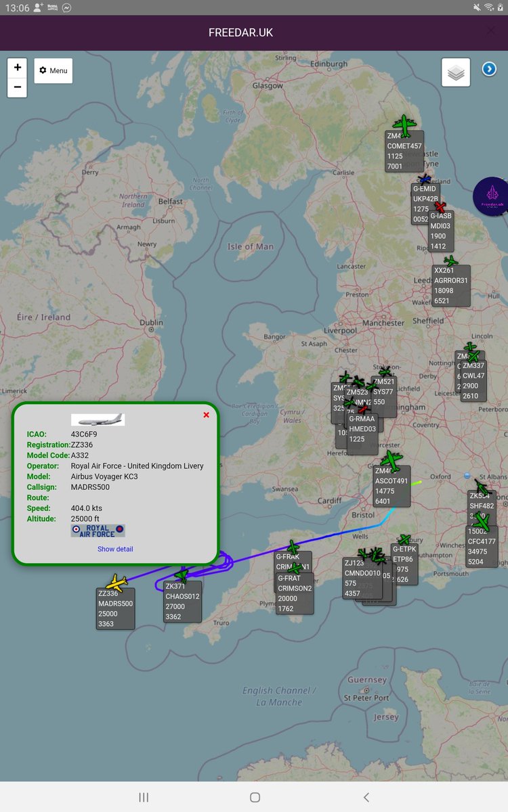Select ICAO value 43C6F9
This screenshot has width=508, height=812.
[84, 434]
